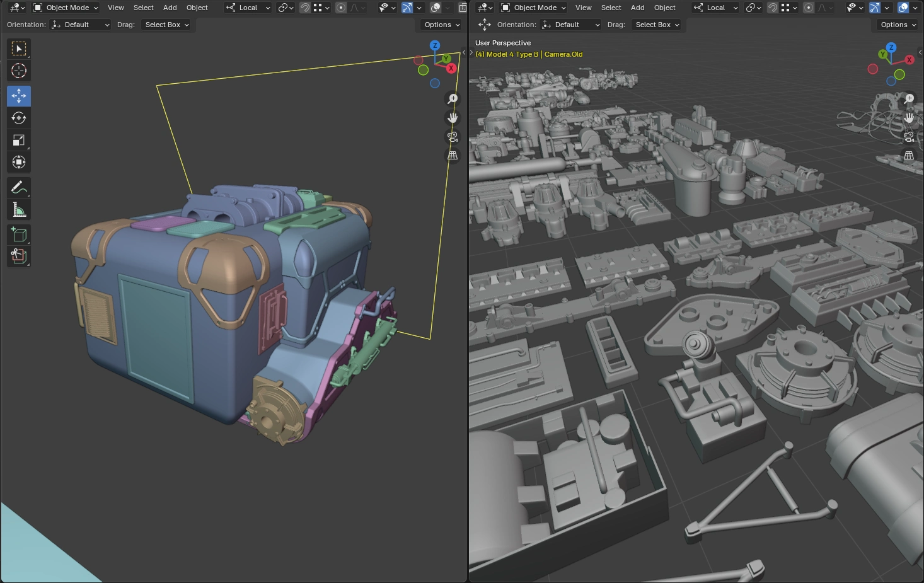
Task: Activate the Rotate tool
Action: [x=19, y=118]
